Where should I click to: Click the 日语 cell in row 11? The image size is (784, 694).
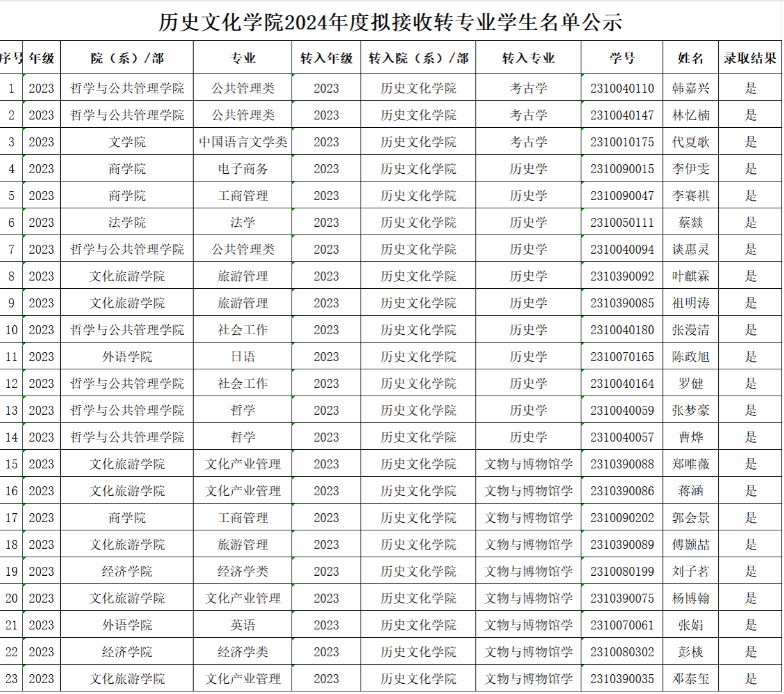click(x=243, y=357)
